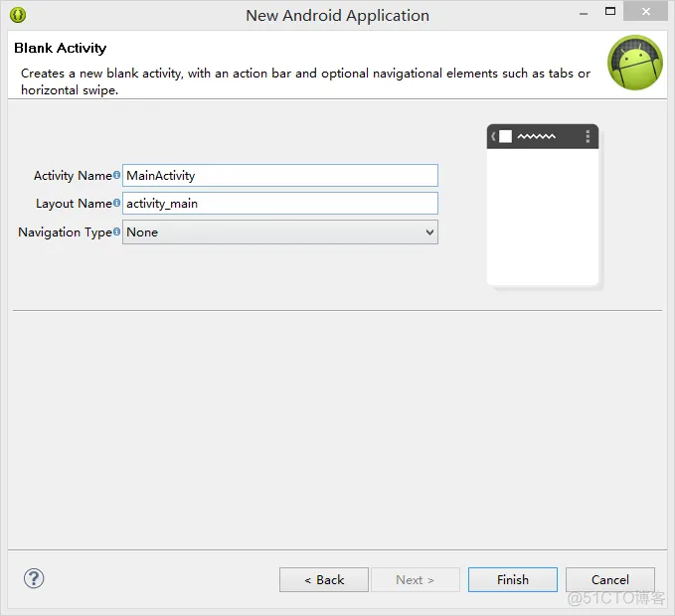Open the help question mark icon
Image resolution: width=675 pixels, height=616 pixels.
[34, 578]
